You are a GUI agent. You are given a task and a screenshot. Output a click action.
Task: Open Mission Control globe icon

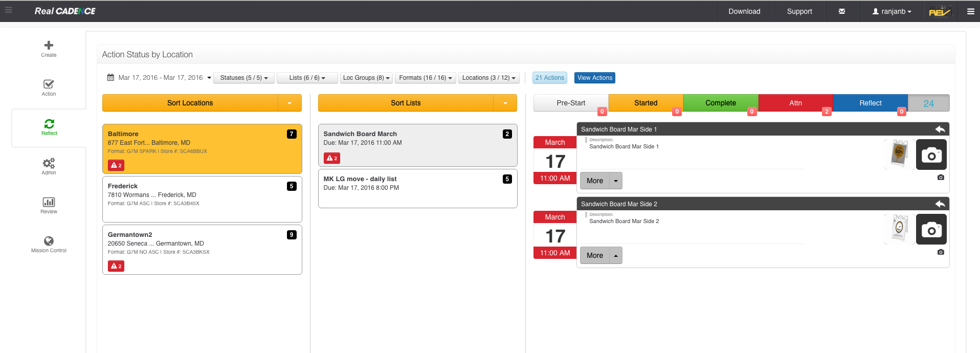coord(49,241)
